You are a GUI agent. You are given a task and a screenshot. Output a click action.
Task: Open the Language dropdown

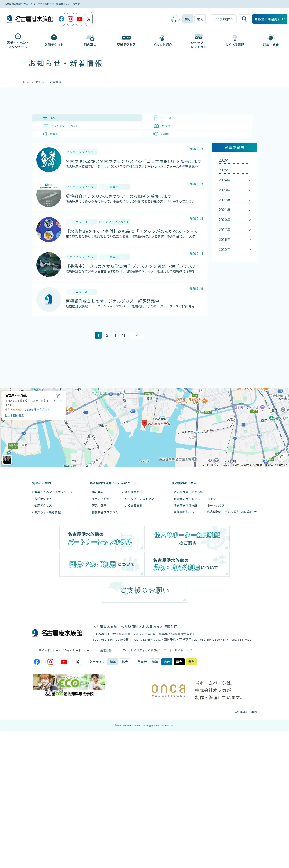(224, 19)
